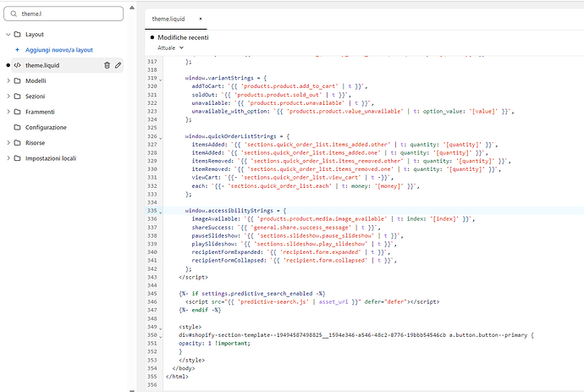Click the plus icon to add new layout
584x392 pixels.
(x=17, y=50)
